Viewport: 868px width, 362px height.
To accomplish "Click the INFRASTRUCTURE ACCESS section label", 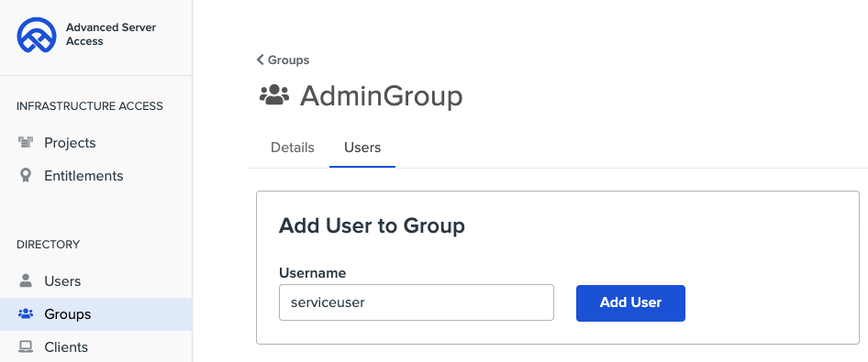I will [x=90, y=106].
